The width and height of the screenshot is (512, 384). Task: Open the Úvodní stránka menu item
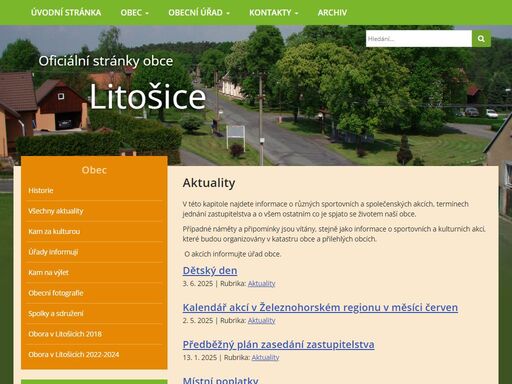click(x=66, y=13)
